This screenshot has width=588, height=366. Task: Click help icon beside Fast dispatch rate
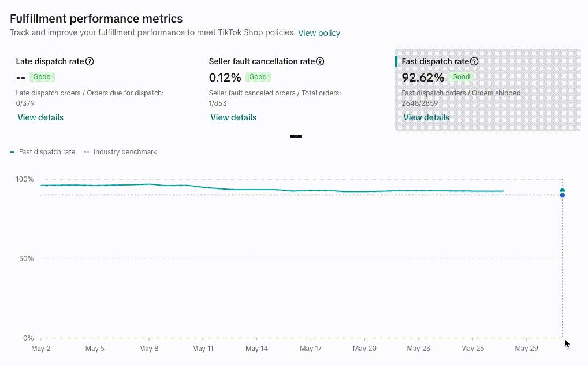click(474, 61)
